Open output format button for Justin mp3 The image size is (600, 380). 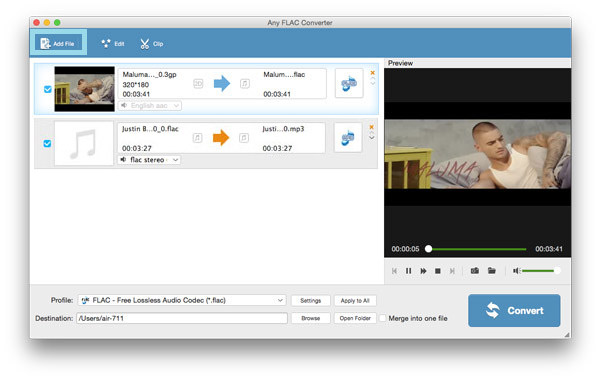pyautogui.click(x=347, y=138)
